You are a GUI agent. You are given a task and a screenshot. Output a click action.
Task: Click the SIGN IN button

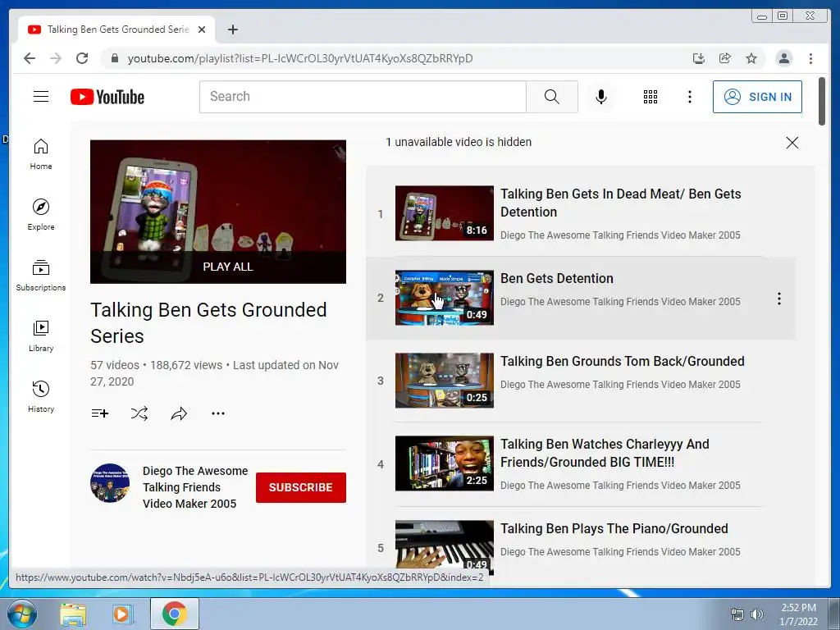click(x=757, y=97)
